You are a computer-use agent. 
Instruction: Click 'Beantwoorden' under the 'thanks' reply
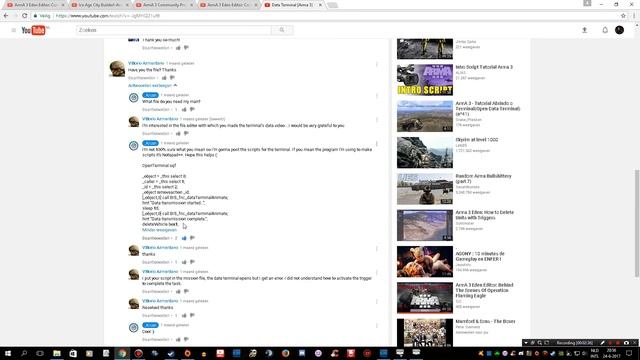coord(156,262)
